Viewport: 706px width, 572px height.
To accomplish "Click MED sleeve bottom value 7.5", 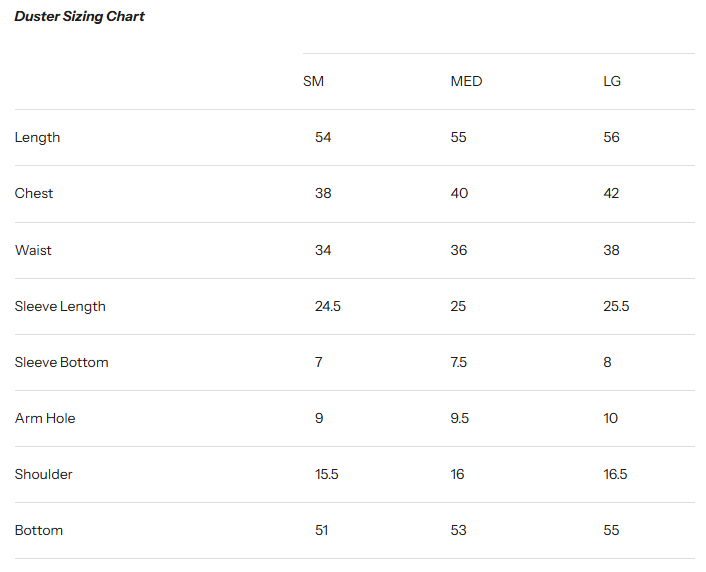I will click(459, 362).
